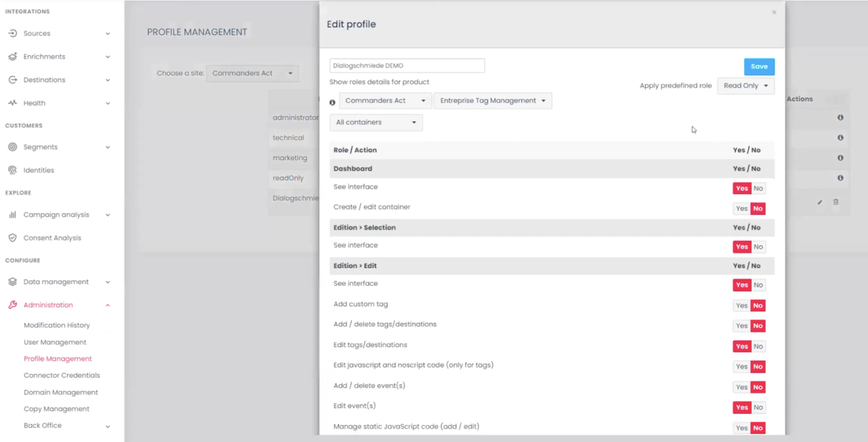Click the Destinations sidebar icon
The image size is (868, 442).
click(x=13, y=80)
